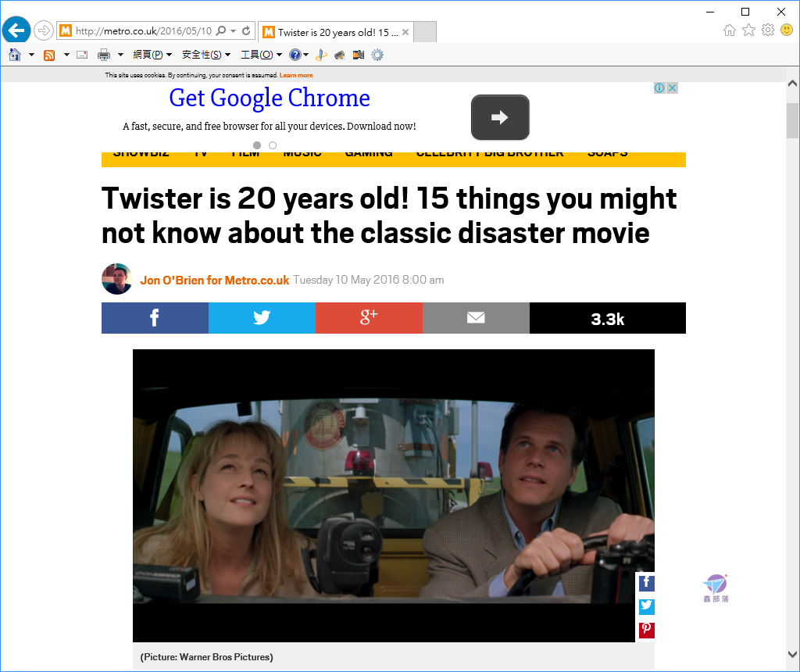Click the 3.3k share count
Screen dimensions: 800x672
tap(608, 319)
